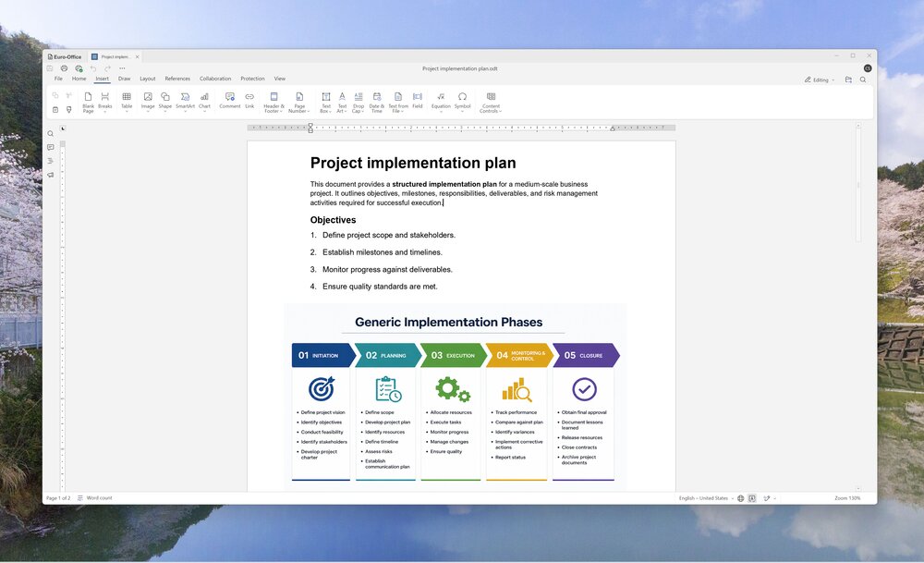Open the Shape gallery

coord(165,102)
